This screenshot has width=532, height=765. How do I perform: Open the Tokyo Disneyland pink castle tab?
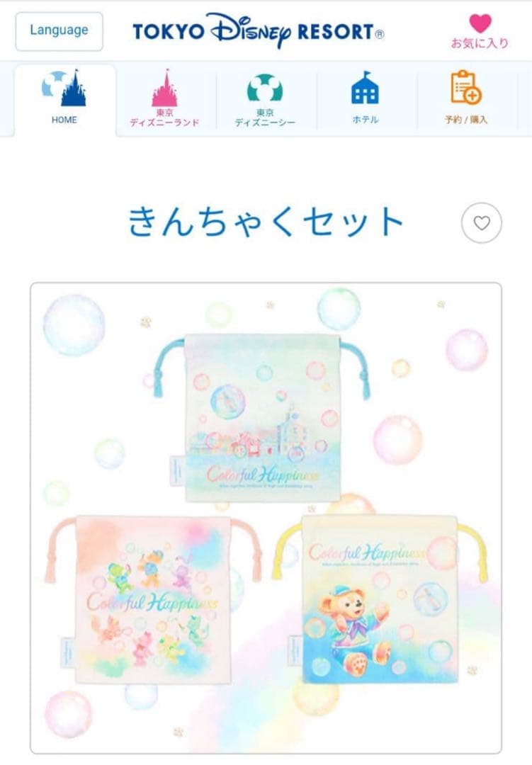[x=165, y=99]
